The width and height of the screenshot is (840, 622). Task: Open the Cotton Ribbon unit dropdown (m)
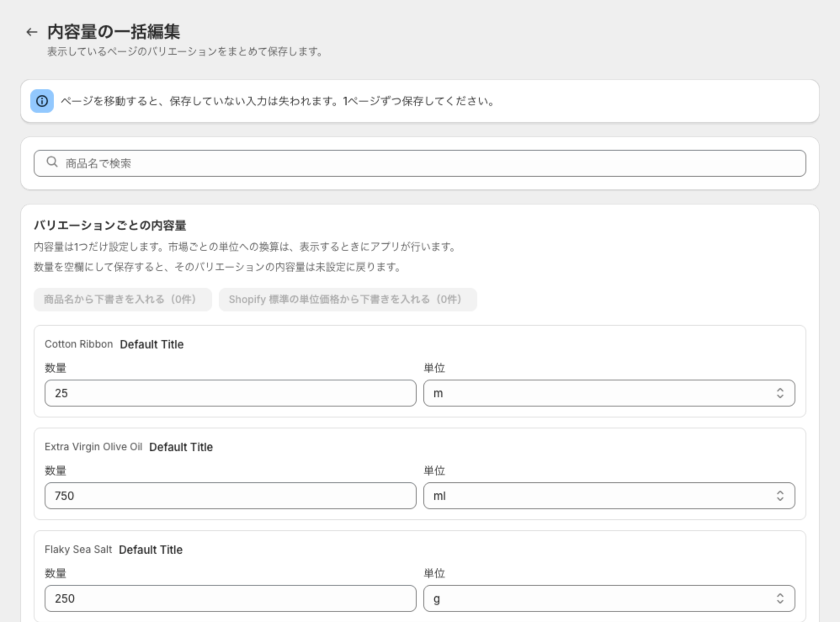click(x=609, y=393)
